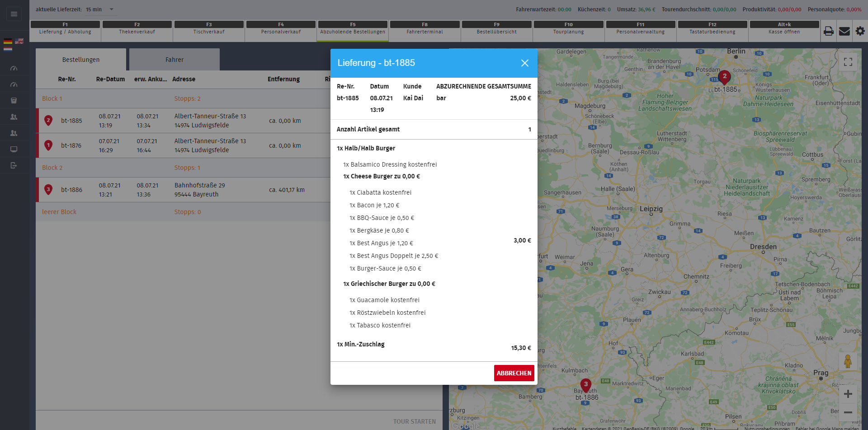Switch to the Bestellungen tab
The width and height of the screenshot is (868, 430).
(81, 60)
